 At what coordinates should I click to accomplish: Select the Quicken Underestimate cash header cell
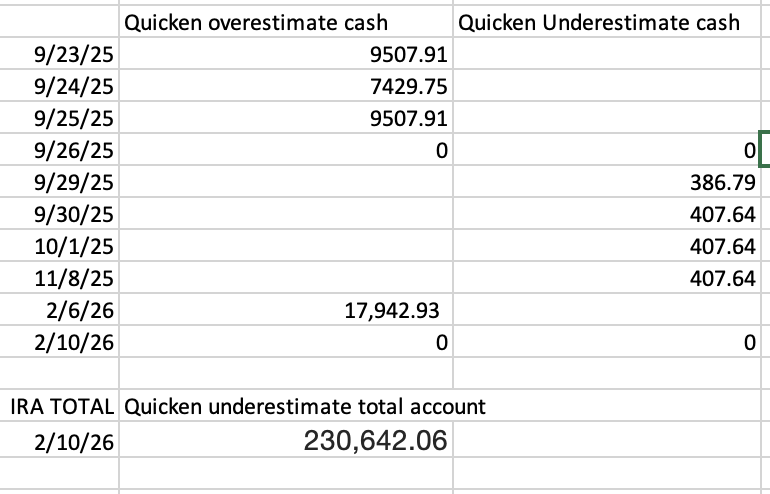(x=606, y=22)
